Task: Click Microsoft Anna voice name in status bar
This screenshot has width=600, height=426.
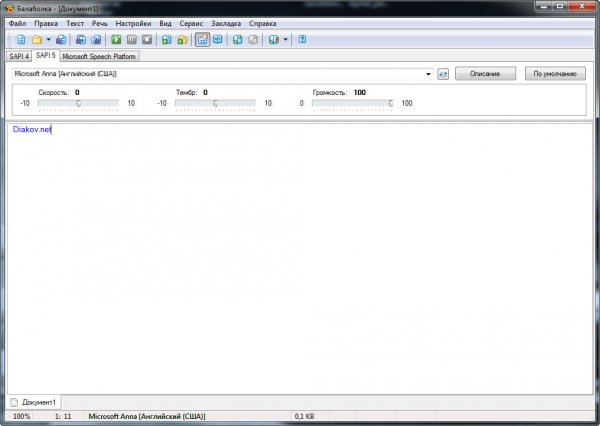Action: (147, 416)
